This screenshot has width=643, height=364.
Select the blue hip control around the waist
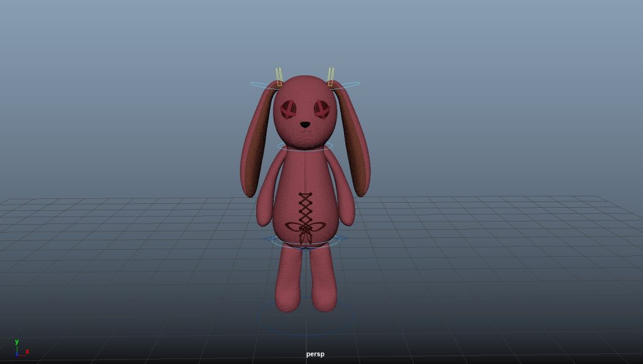(305, 240)
